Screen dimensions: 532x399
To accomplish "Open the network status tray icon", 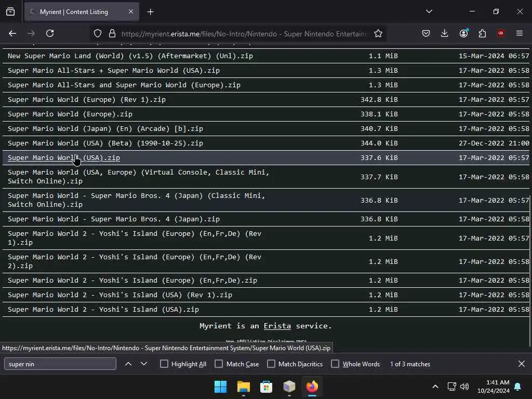I will (451, 387).
